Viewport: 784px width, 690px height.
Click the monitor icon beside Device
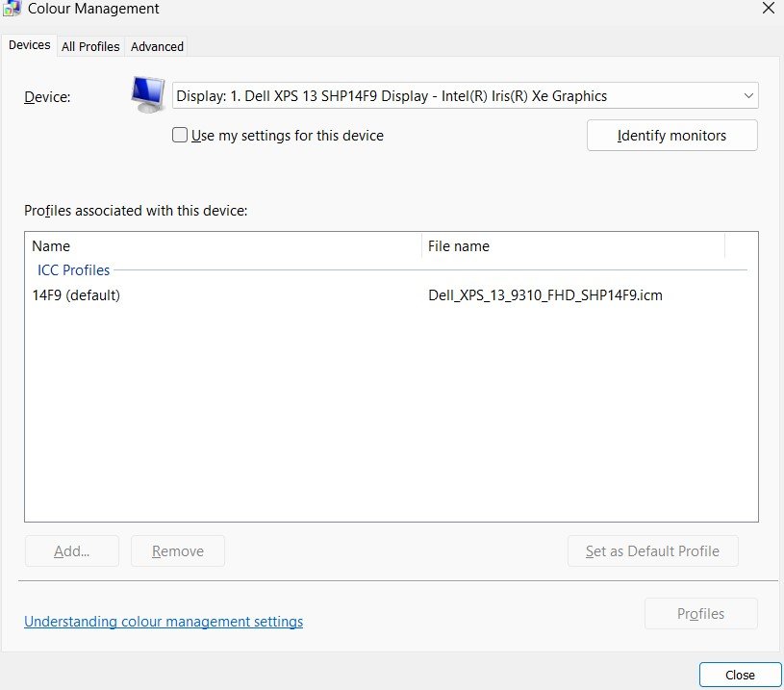(x=148, y=94)
